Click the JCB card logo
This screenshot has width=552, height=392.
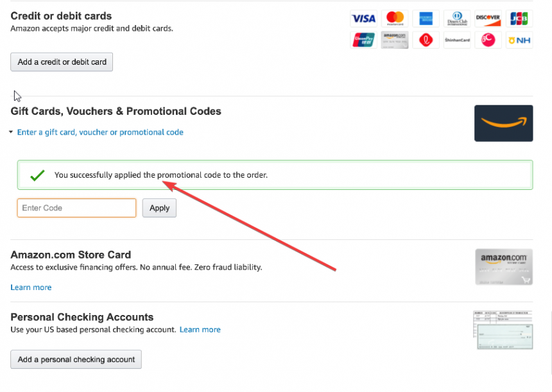[x=519, y=19]
